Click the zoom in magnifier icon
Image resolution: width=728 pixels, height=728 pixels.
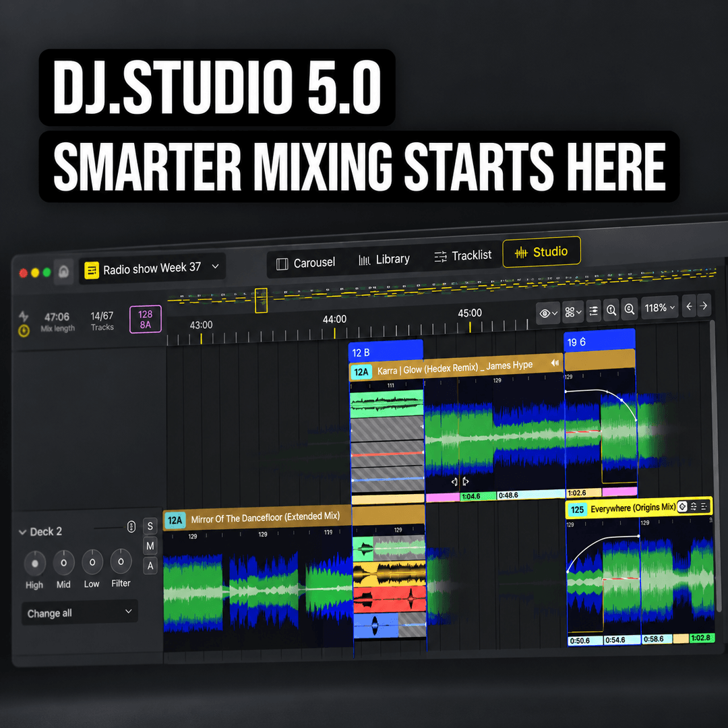(x=611, y=310)
